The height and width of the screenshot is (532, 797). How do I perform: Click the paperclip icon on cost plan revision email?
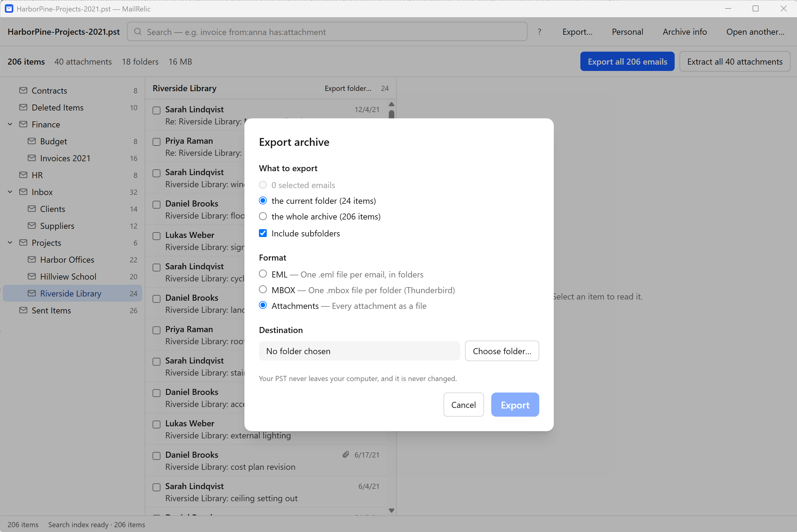(346, 455)
